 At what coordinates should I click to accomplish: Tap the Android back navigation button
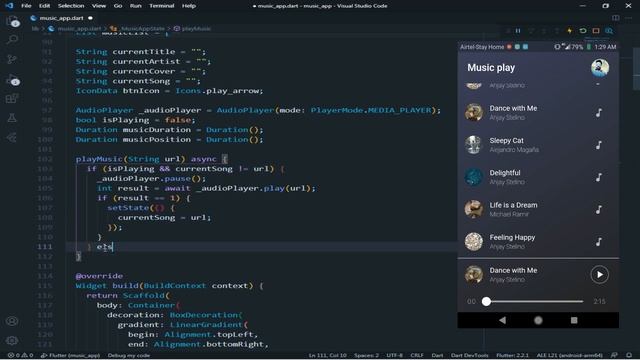[502, 320]
